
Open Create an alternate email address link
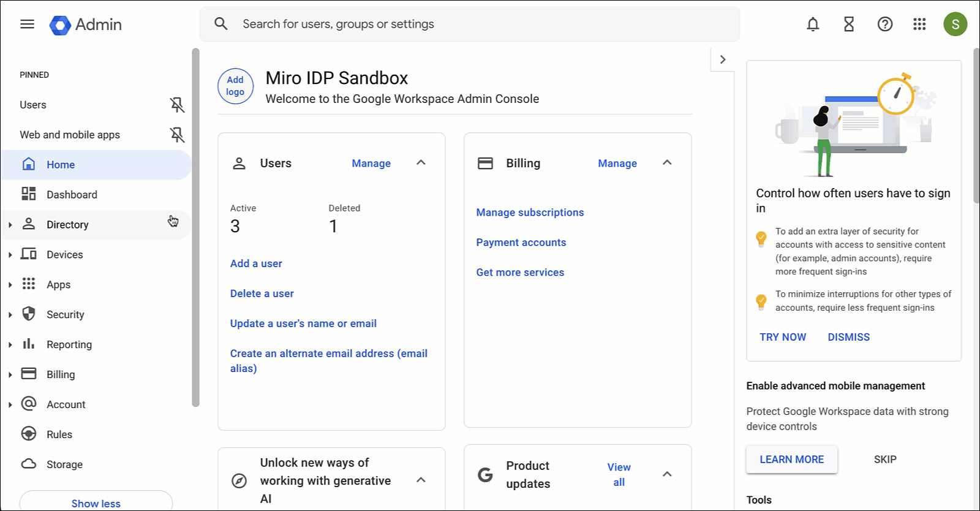coord(329,361)
